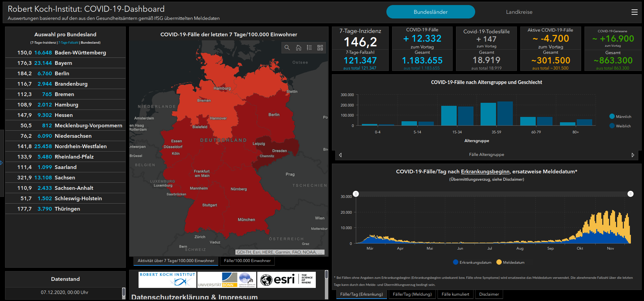Toggle Weiblich series in age chart legend

[620, 126]
